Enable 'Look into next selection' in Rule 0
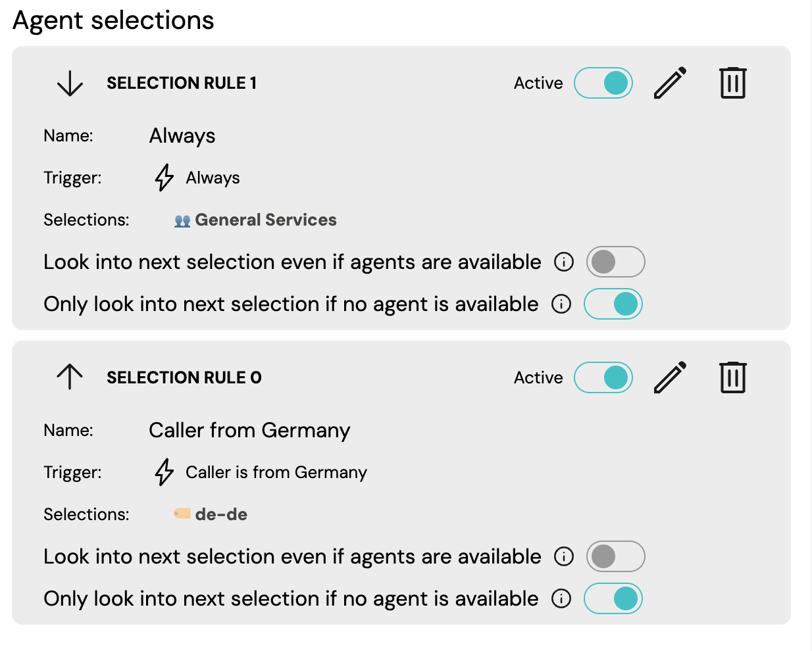This screenshot has height=651, width=812. 615,556
